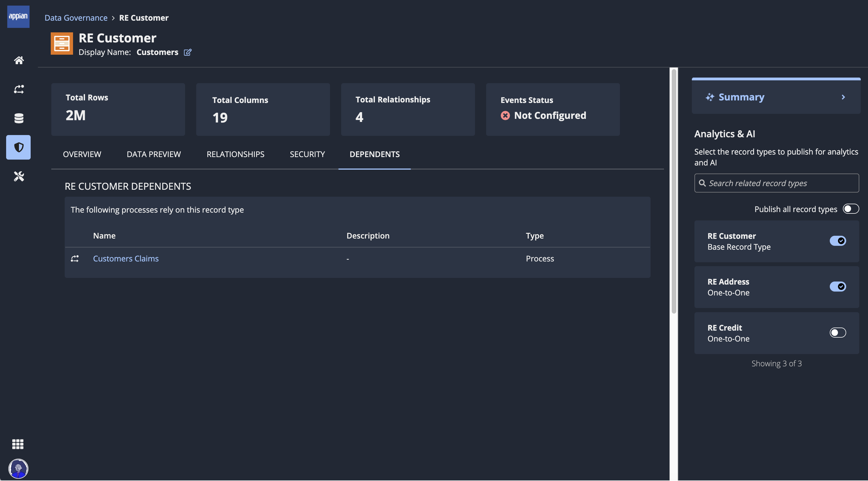The height and width of the screenshot is (481, 868).
Task: Expand the Summary panel chevron
Action: (x=843, y=97)
